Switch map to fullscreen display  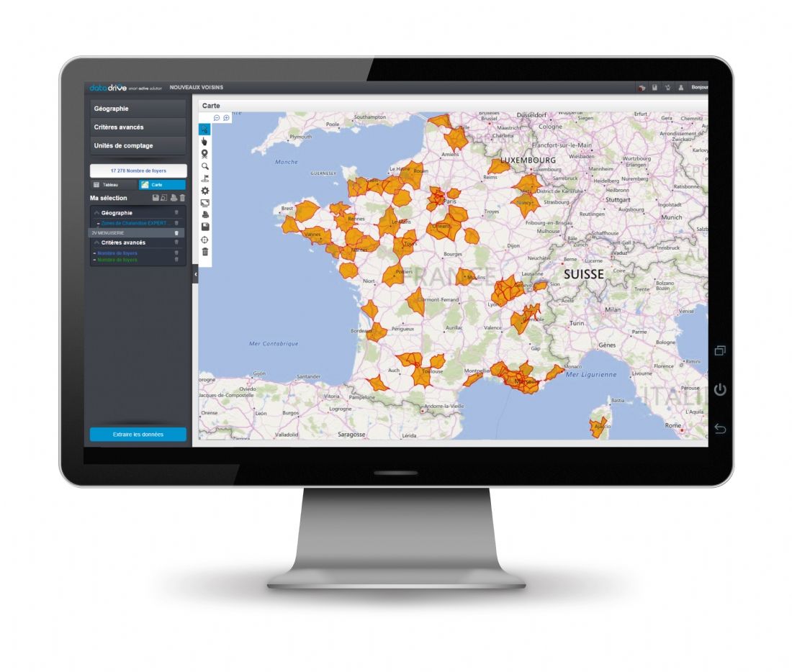(x=204, y=203)
